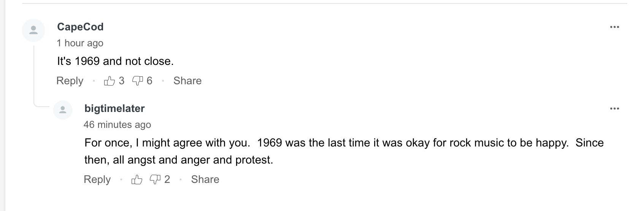Reply to bigtimelater's comment
This screenshot has width=644, height=211.
click(x=97, y=180)
